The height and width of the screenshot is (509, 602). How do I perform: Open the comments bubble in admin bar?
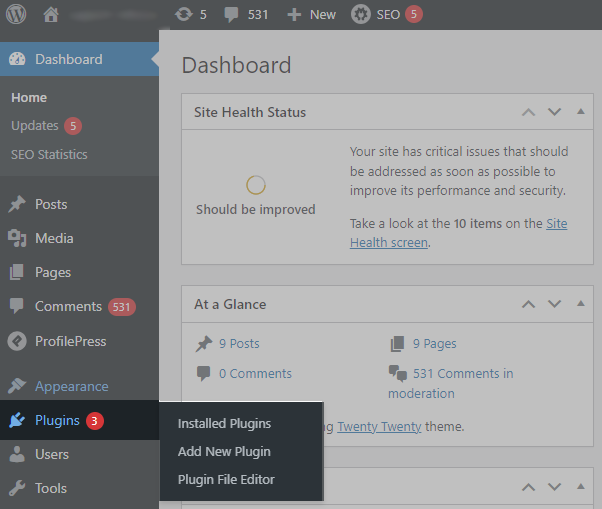click(231, 15)
